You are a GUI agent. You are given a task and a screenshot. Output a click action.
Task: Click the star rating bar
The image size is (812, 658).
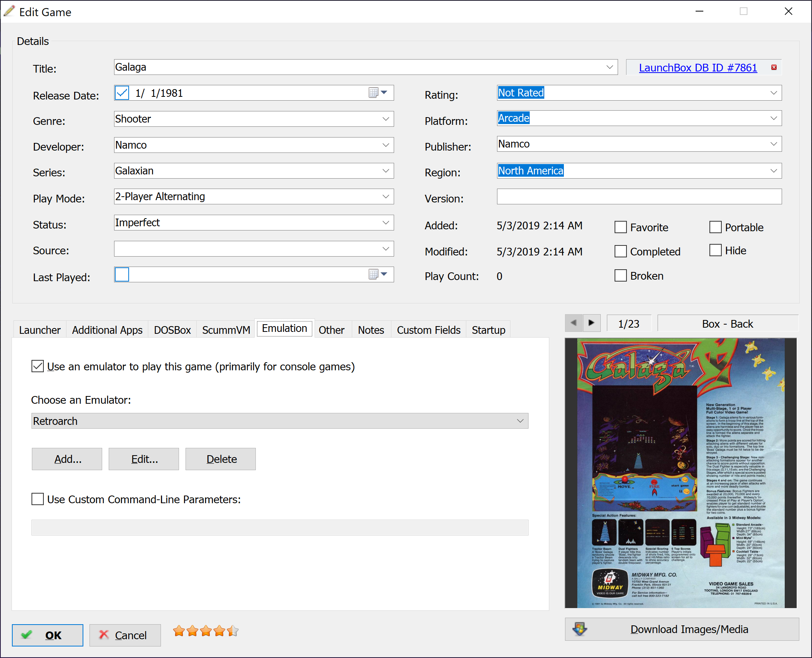[x=206, y=631]
